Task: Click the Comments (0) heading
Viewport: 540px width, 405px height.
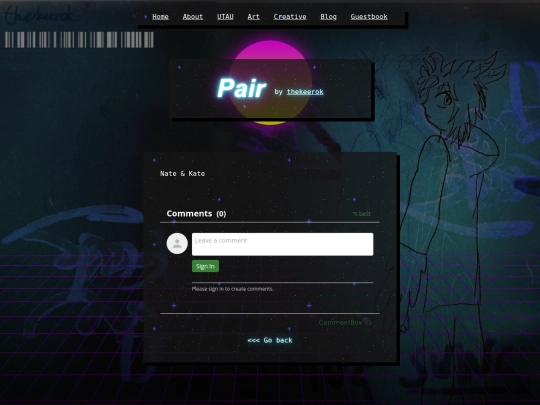Action: click(196, 214)
